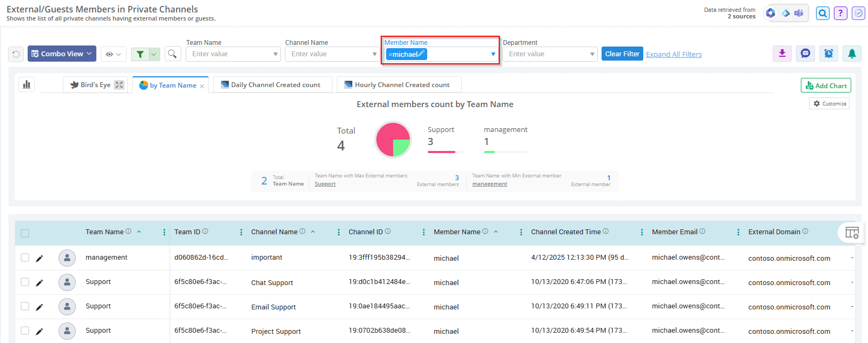Click the magnifying glass search icon in toolbar

tap(172, 54)
